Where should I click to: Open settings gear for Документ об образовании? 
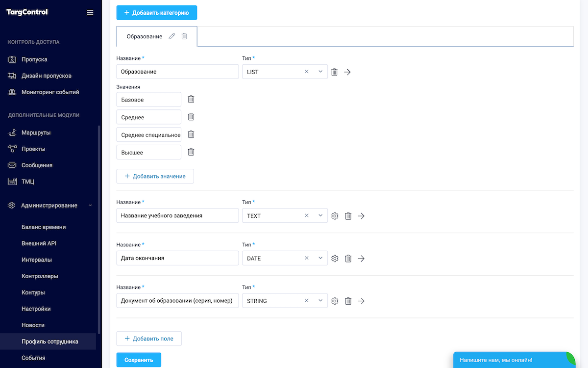click(x=335, y=301)
